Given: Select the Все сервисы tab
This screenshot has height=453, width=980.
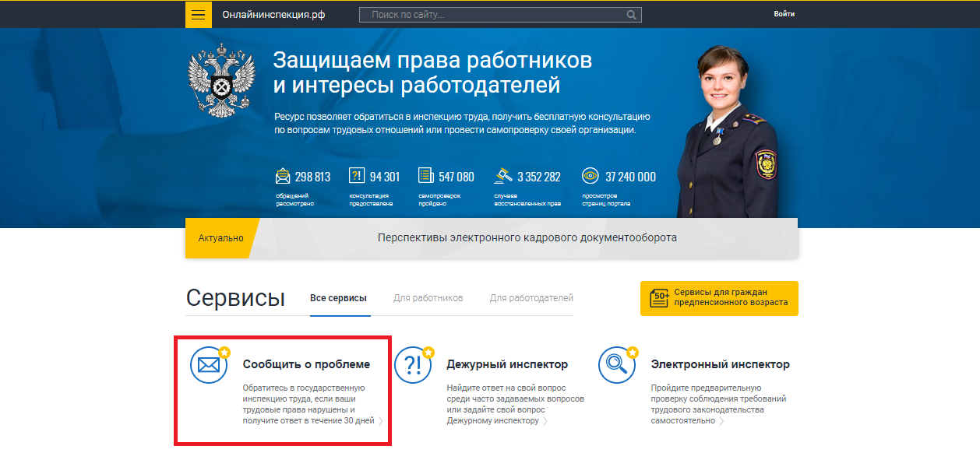Looking at the screenshot, I should (x=338, y=298).
